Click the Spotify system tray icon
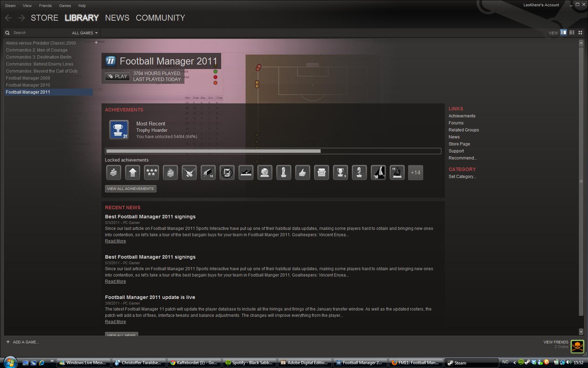588x368 pixels. pos(521,362)
